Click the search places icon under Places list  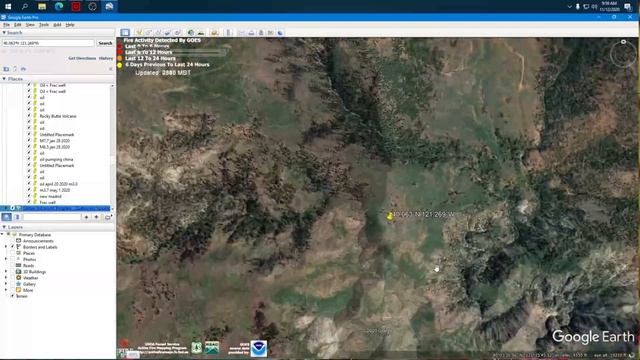click(7, 217)
